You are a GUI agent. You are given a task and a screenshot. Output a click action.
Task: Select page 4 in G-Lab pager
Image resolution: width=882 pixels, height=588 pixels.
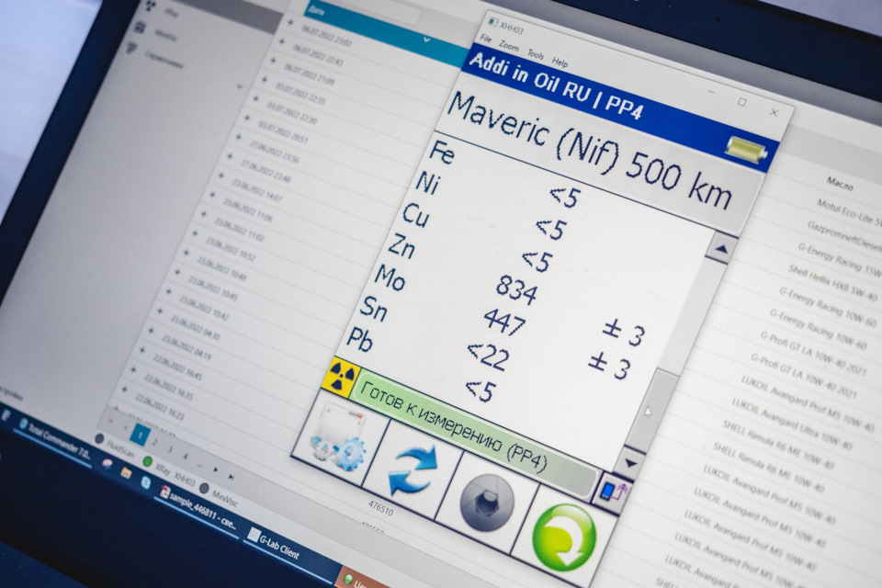[x=185, y=457]
